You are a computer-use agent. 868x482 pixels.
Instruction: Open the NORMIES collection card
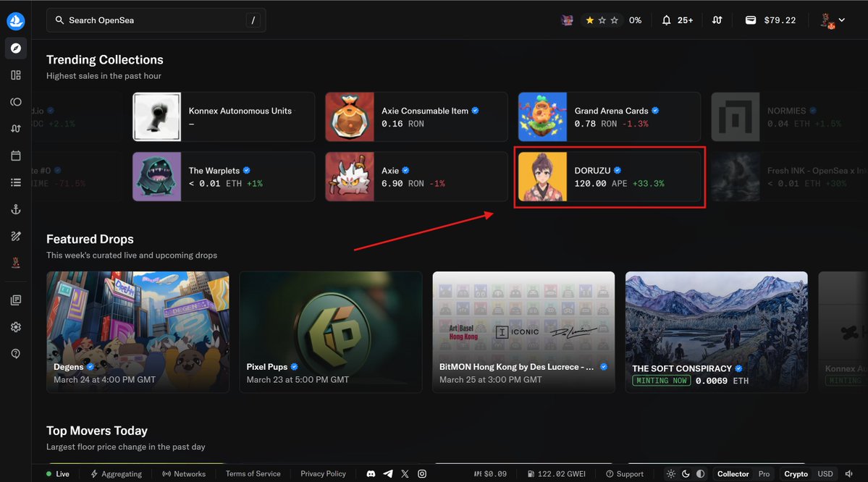pos(789,117)
